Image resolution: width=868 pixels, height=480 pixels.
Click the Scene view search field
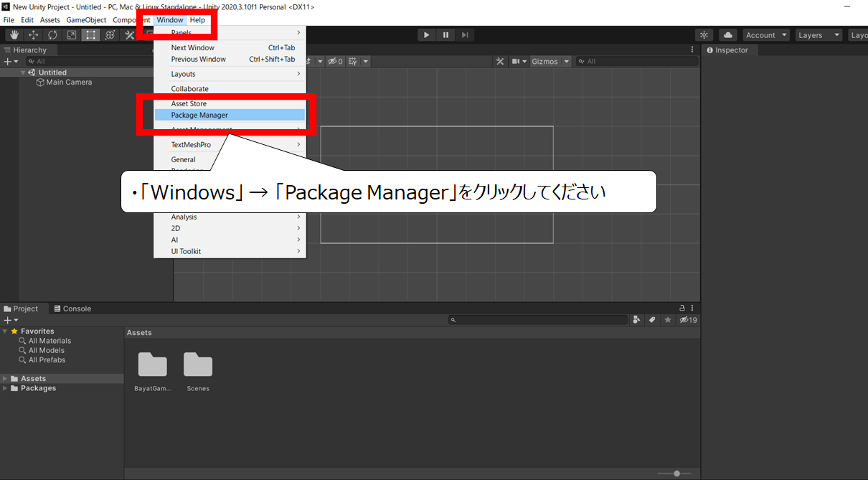point(637,62)
